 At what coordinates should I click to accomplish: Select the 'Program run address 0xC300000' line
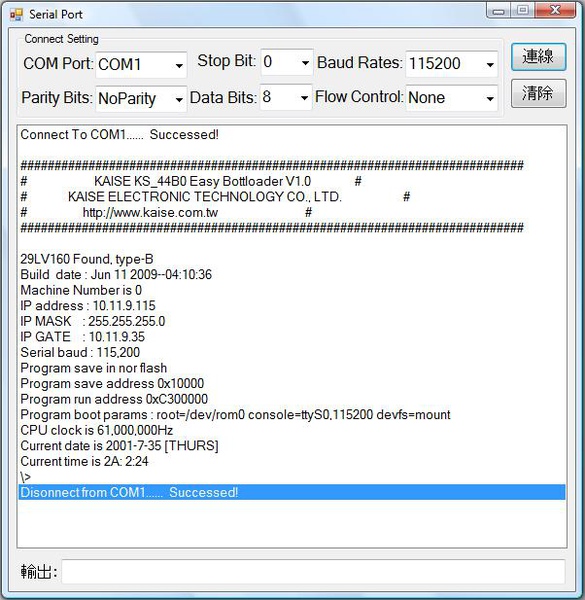point(114,399)
